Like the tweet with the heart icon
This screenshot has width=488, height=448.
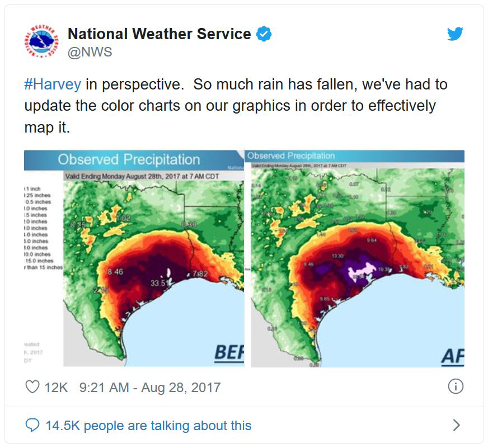coord(33,386)
